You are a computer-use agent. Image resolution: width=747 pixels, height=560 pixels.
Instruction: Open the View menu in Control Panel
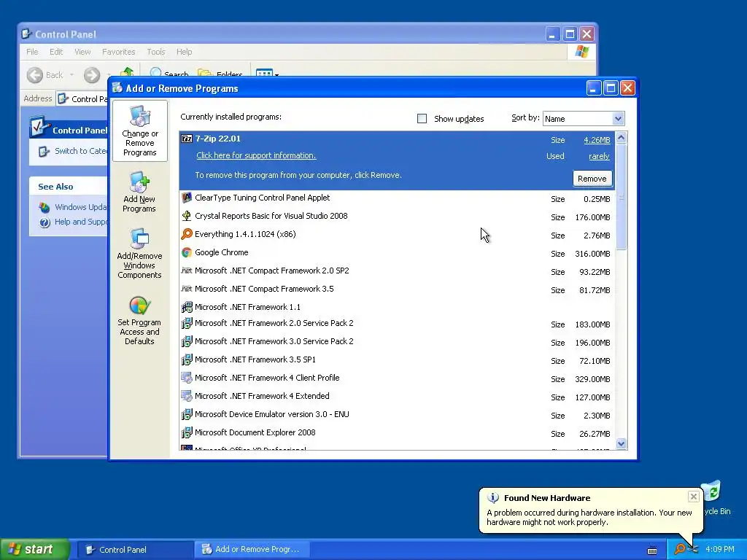tap(82, 52)
